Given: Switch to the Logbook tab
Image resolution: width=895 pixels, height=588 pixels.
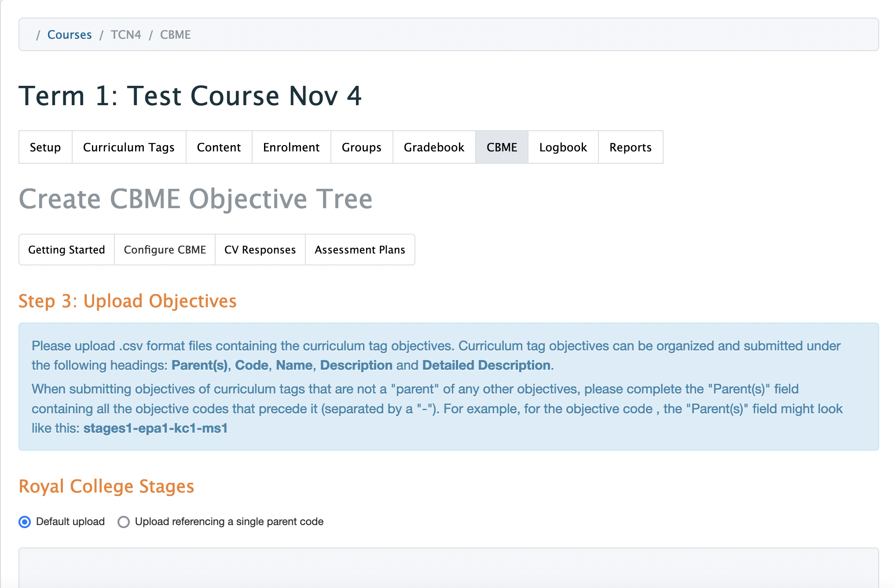Looking at the screenshot, I should [x=563, y=147].
